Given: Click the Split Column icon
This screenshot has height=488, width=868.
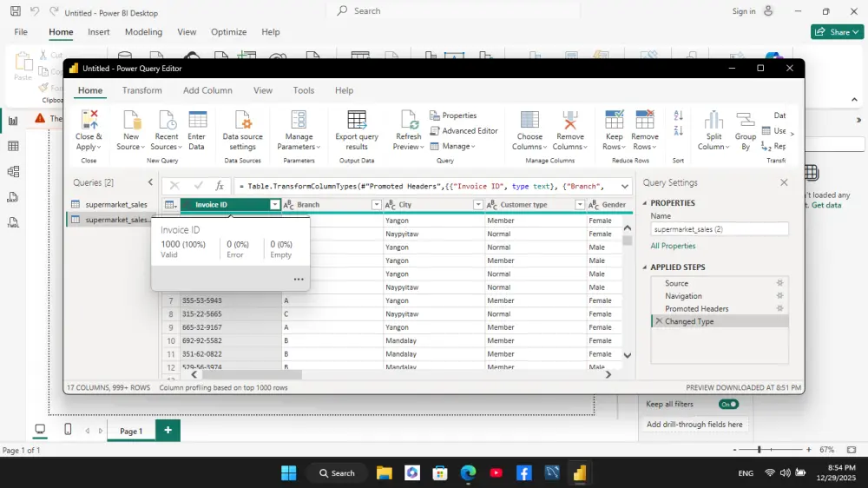Looking at the screenshot, I should (713, 120).
